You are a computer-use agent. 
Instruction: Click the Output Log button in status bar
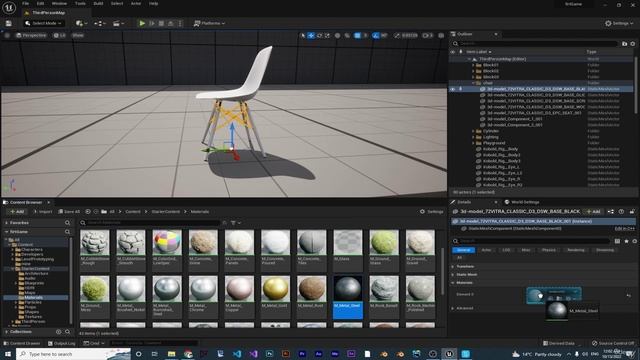(x=62, y=343)
